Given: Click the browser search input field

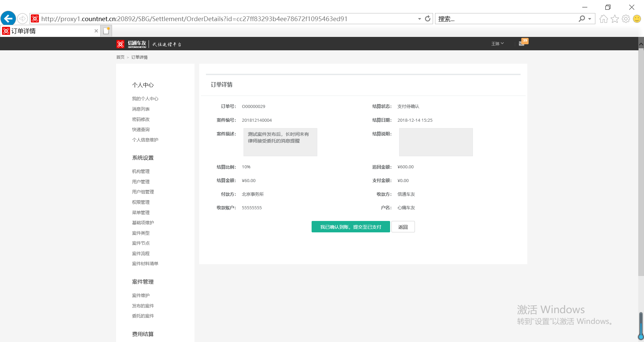Looking at the screenshot, I should click(506, 19).
